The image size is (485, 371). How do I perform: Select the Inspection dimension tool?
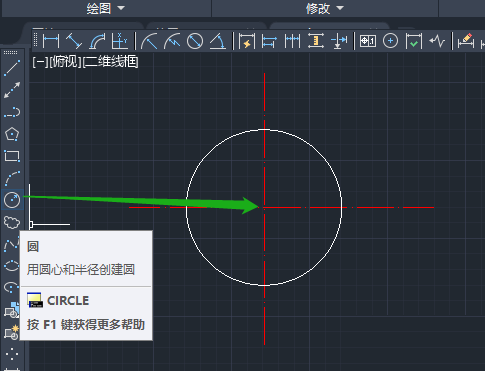(x=414, y=41)
